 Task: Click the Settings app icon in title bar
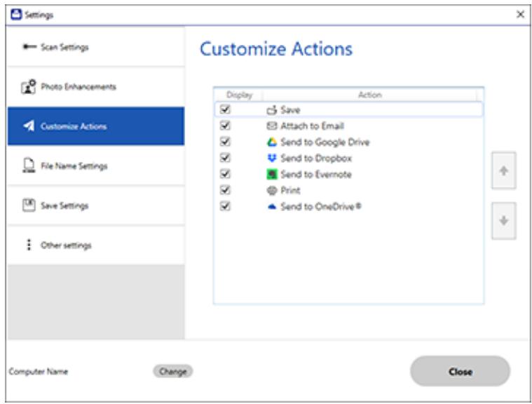click(16, 15)
